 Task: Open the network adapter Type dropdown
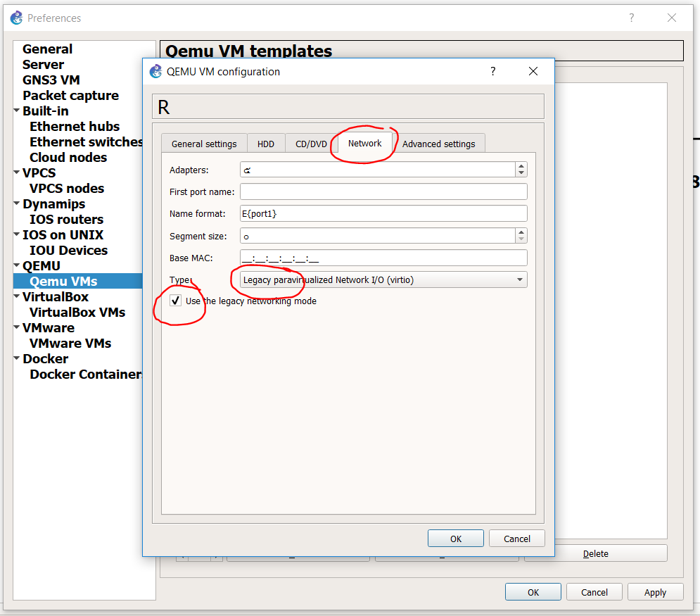point(383,280)
